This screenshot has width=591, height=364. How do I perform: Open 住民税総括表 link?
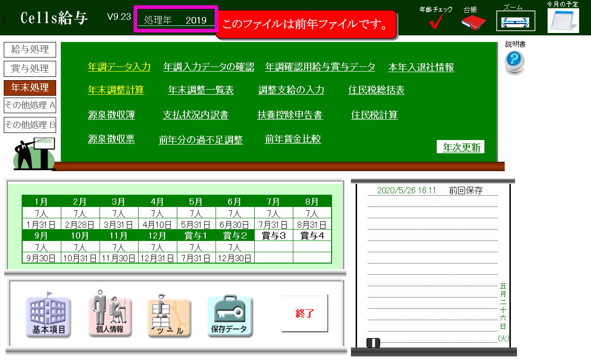click(x=376, y=90)
